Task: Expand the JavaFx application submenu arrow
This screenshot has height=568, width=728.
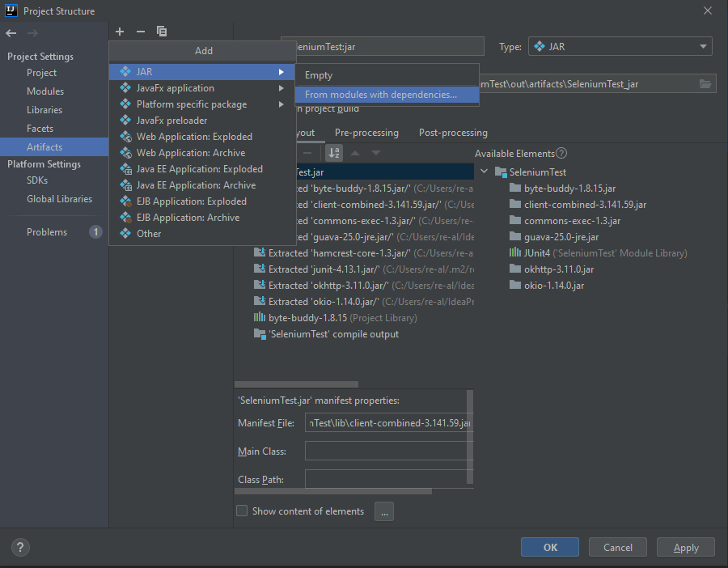Action: tap(281, 88)
